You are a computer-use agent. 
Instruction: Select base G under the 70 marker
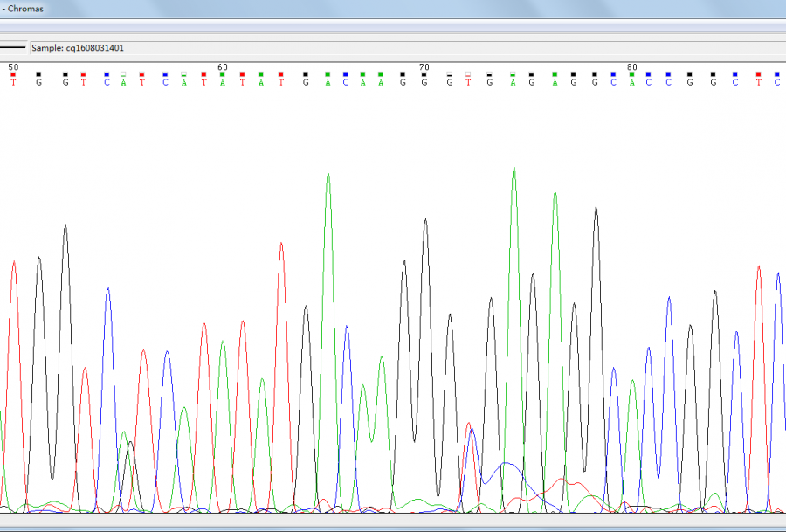[424, 82]
